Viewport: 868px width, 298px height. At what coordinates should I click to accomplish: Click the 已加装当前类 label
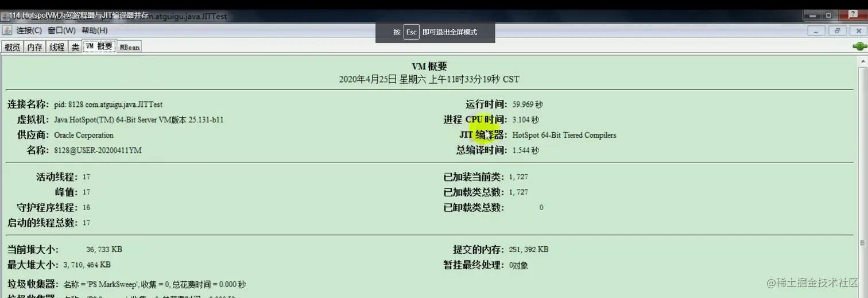[474, 177]
